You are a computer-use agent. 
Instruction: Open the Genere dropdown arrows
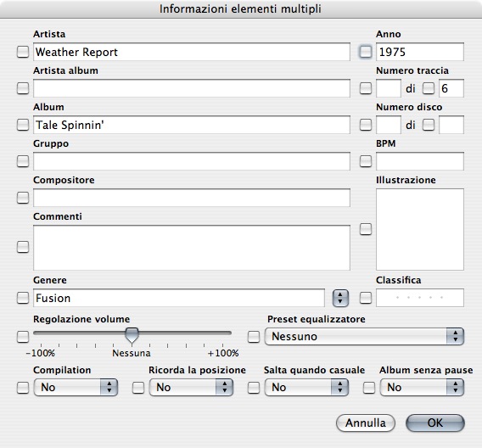pyautogui.click(x=340, y=298)
